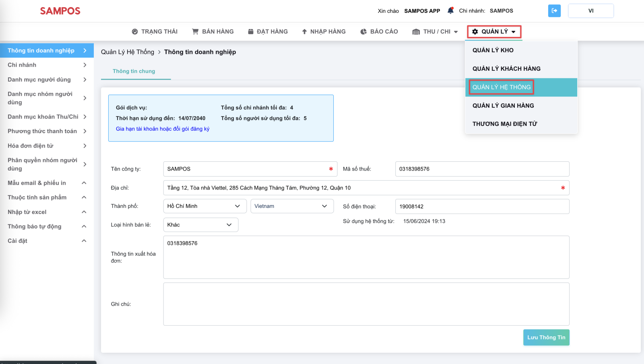Screen dimensions: 644x364
Task: Click Thời hạn sử dụng date 14/07/2040
Action: pos(192,118)
